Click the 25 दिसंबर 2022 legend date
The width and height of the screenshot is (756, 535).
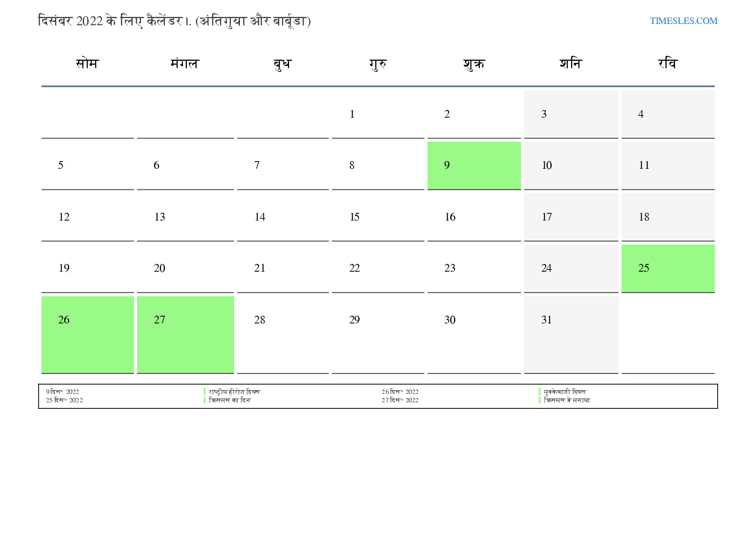point(64,400)
